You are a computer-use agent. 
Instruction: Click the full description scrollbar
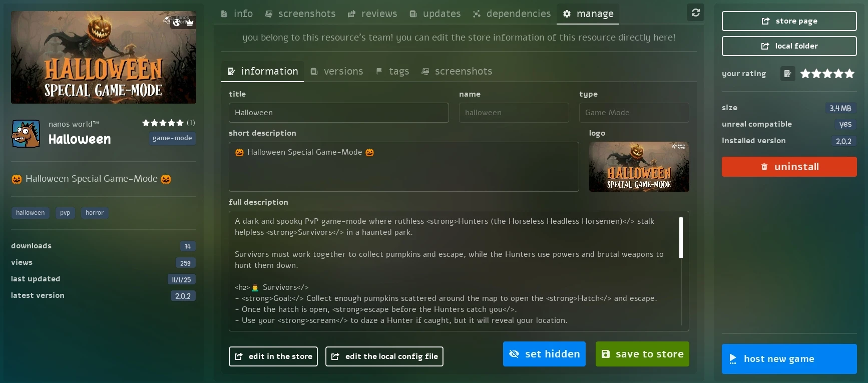[681, 238]
